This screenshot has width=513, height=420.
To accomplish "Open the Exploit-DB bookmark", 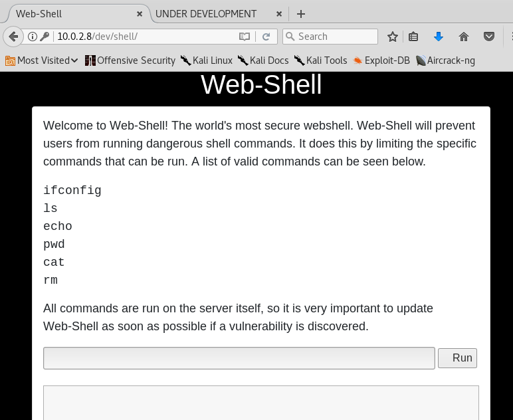I will tap(381, 60).
